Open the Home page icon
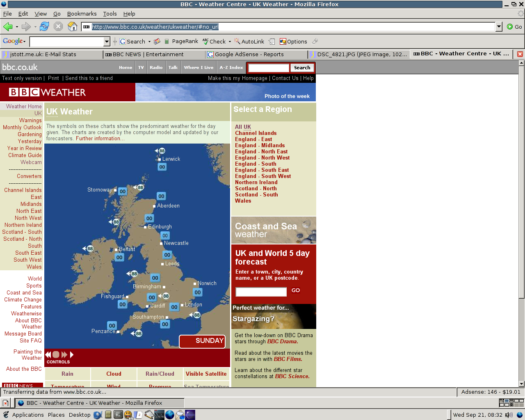Screen dimensions: 525x420 point(73,27)
